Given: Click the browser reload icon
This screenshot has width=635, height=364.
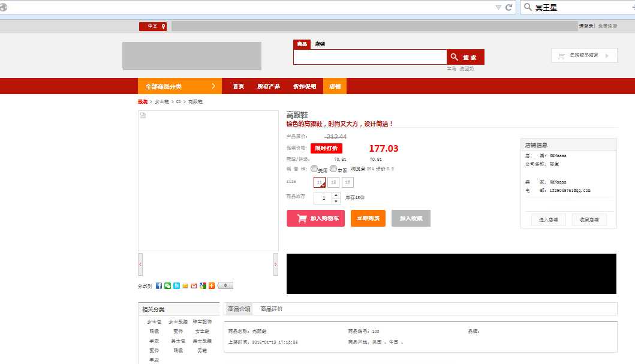Looking at the screenshot, I should (509, 7).
